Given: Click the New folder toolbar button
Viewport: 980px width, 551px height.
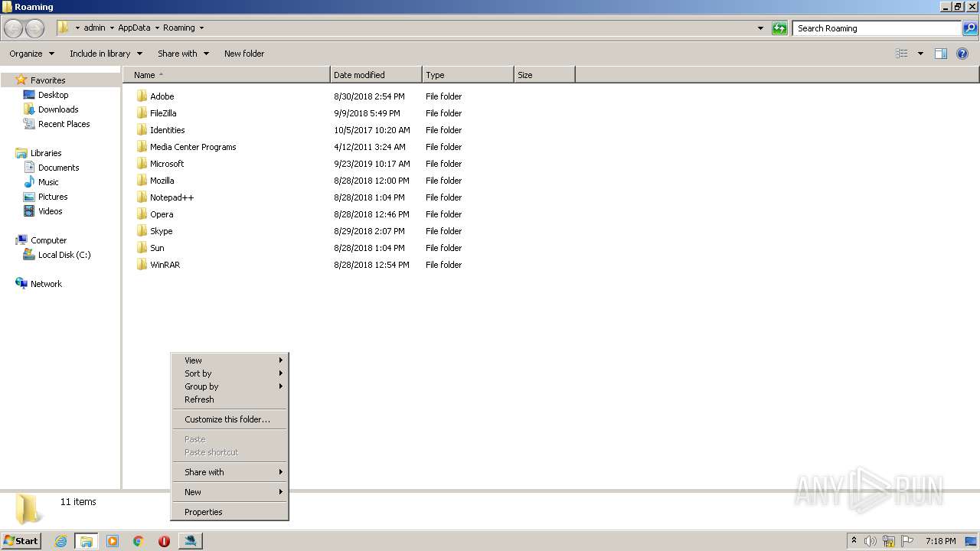Looking at the screenshot, I should coord(244,54).
